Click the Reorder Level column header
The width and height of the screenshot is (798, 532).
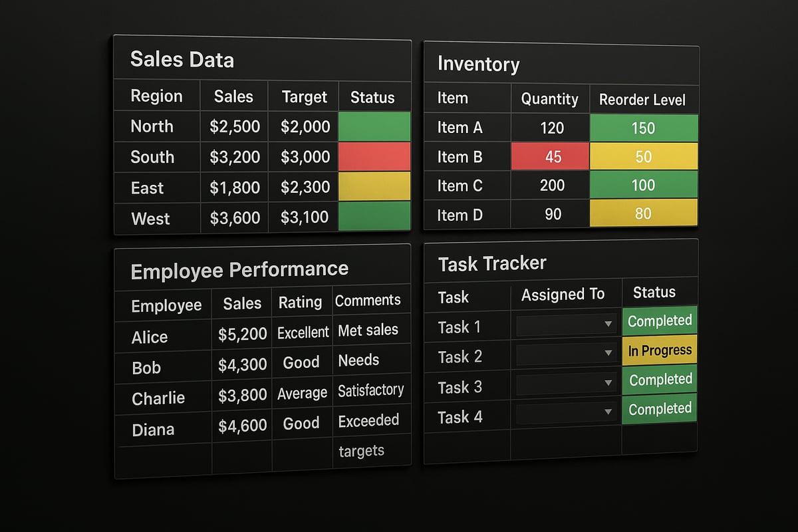tap(642, 100)
